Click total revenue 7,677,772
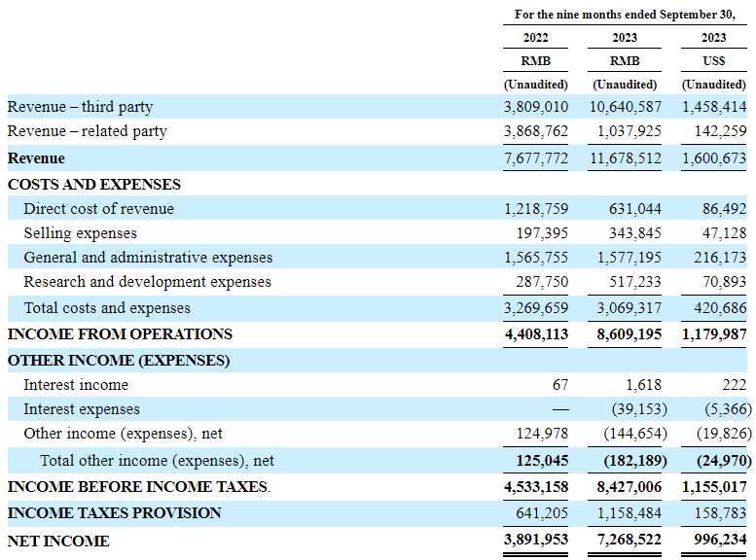This screenshot has height=560, width=756. [x=536, y=158]
